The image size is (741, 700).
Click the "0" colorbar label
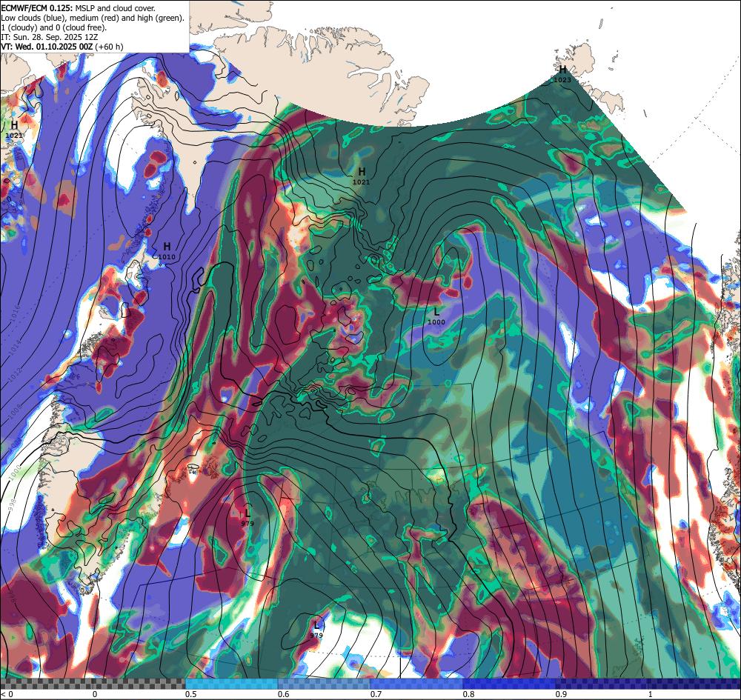coord(95,694)
